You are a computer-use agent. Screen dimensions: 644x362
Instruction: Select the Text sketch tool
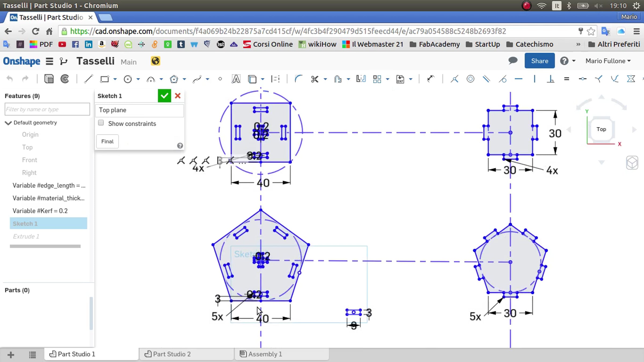click(x=236, y=79)
